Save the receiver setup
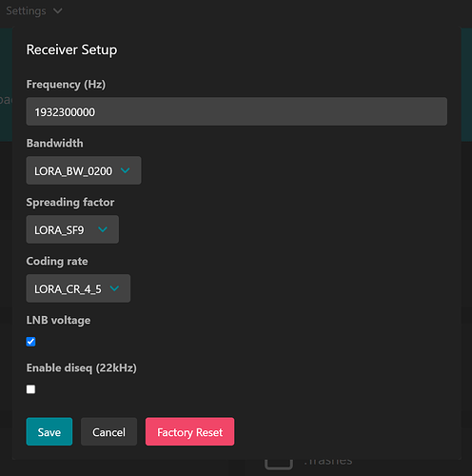Image resolution: width=472 pixels, height=476 pixels. (x=49, y=431)
